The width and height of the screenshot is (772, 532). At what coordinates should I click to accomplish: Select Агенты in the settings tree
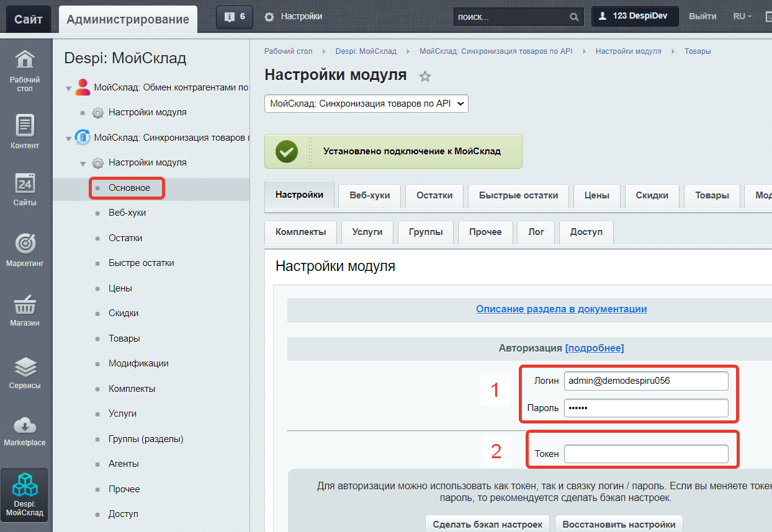tap(123, 464)
